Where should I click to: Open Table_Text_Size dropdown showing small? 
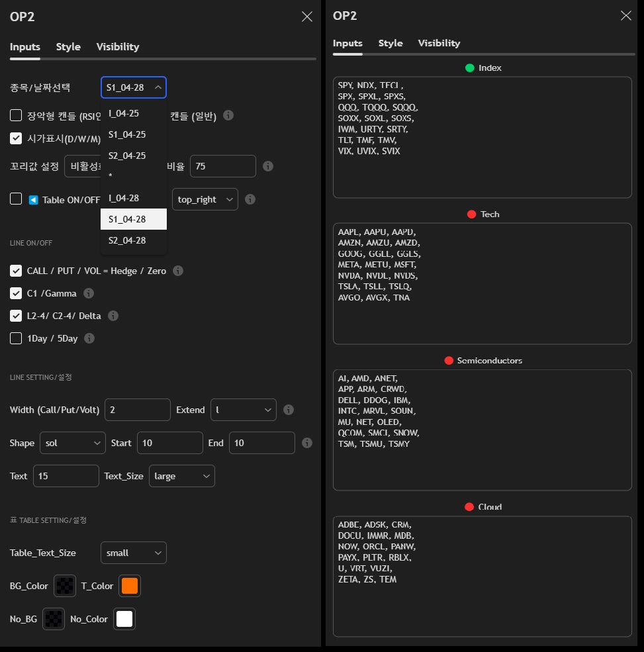pyautogui.click(x=134, y=553)
